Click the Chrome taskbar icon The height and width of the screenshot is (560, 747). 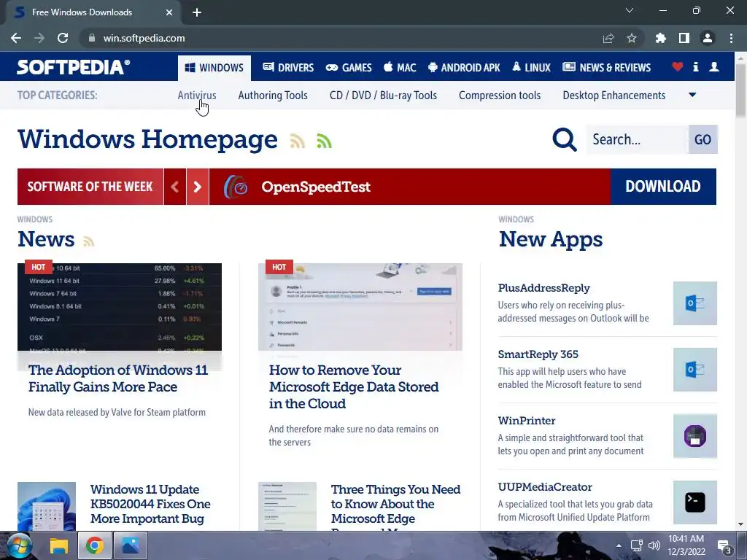(x=95, y=545)
